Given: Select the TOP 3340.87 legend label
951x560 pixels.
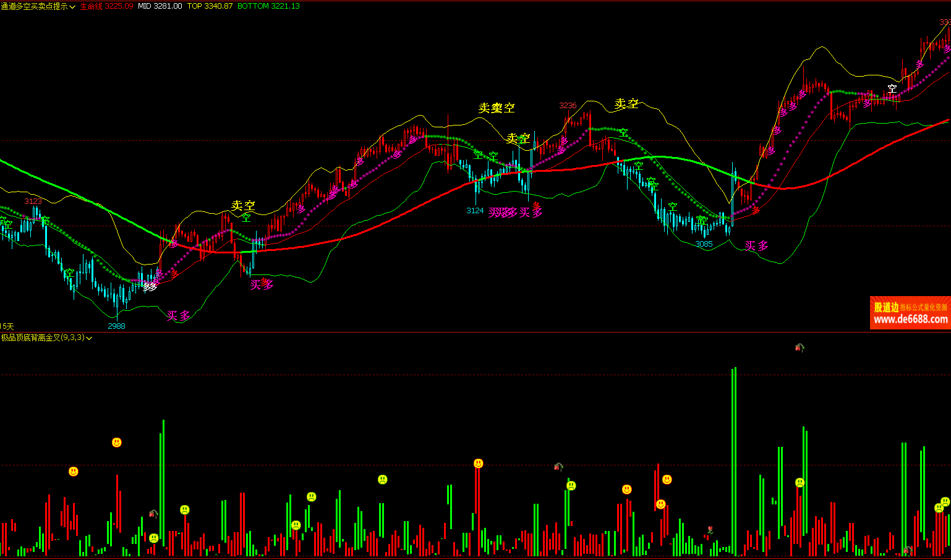Looking at the screenshot, I should pos(210,6).
